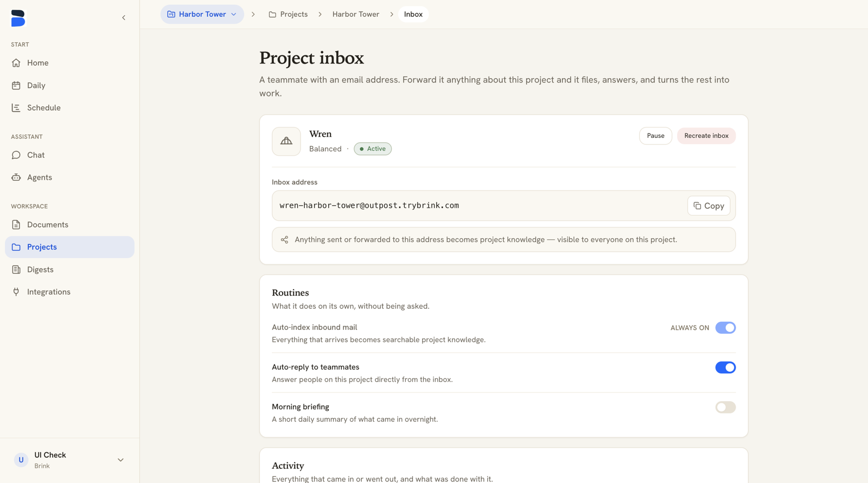
Task: Click the folder icon in the breadcrumb
Action: (x=272, y=14)
